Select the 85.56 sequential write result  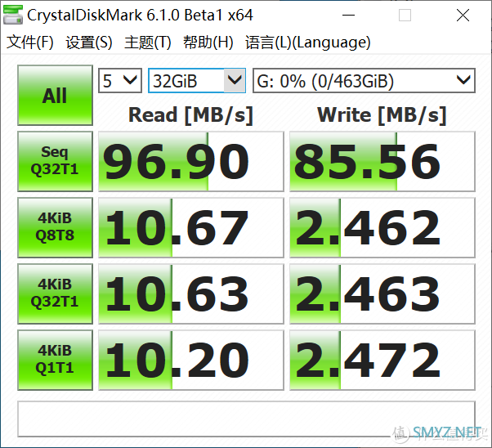pyautogui.click(x=382, y=161)
